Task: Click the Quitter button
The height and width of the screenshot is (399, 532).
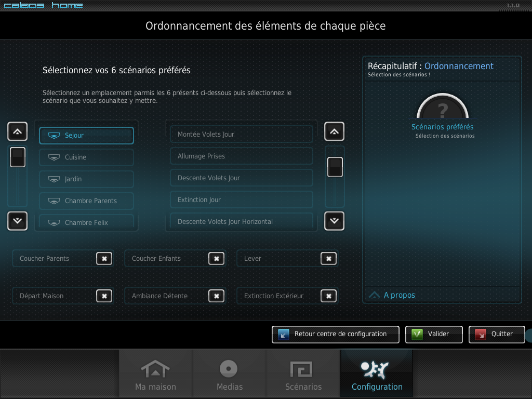Action: click(x=497, y=335)
